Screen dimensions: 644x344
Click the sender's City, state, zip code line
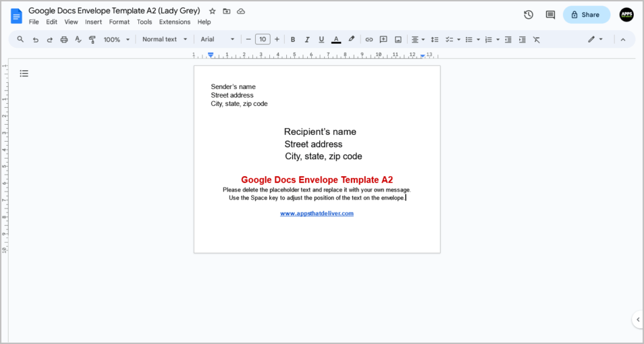point(239,104)
